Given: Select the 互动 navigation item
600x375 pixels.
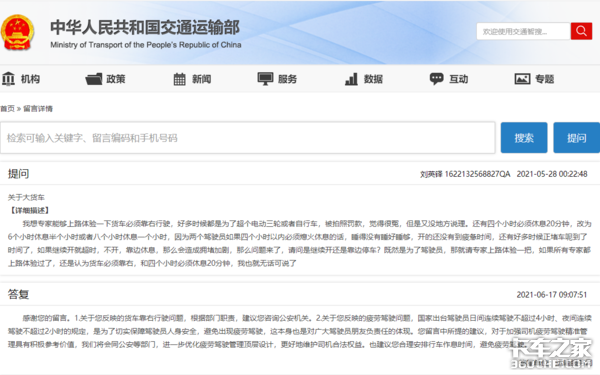Looking at the screenshot, I should coord(458,79).
